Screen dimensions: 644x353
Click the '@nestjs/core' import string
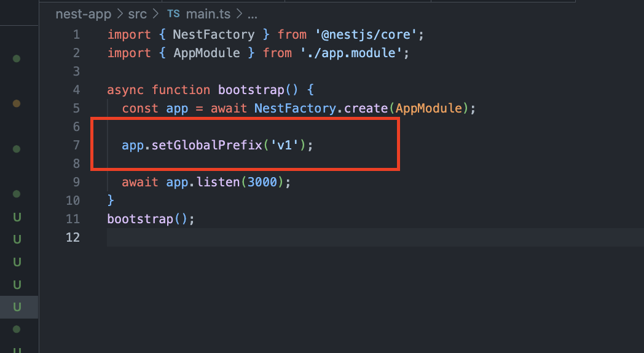pos(366,34)
